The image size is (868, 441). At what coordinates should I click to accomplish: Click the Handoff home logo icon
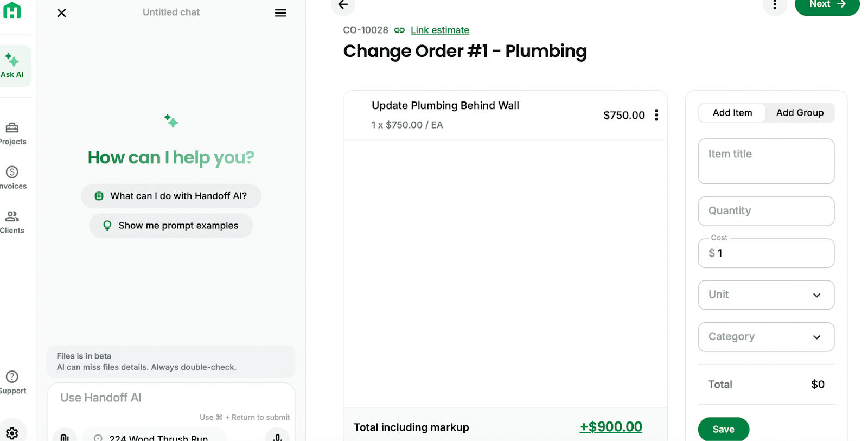tap(12, 10)
